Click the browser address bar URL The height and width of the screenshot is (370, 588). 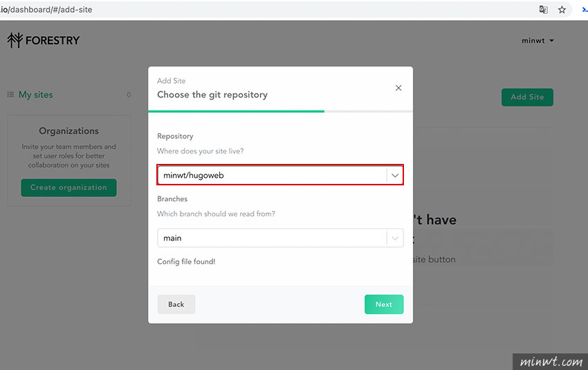[46, 10]
